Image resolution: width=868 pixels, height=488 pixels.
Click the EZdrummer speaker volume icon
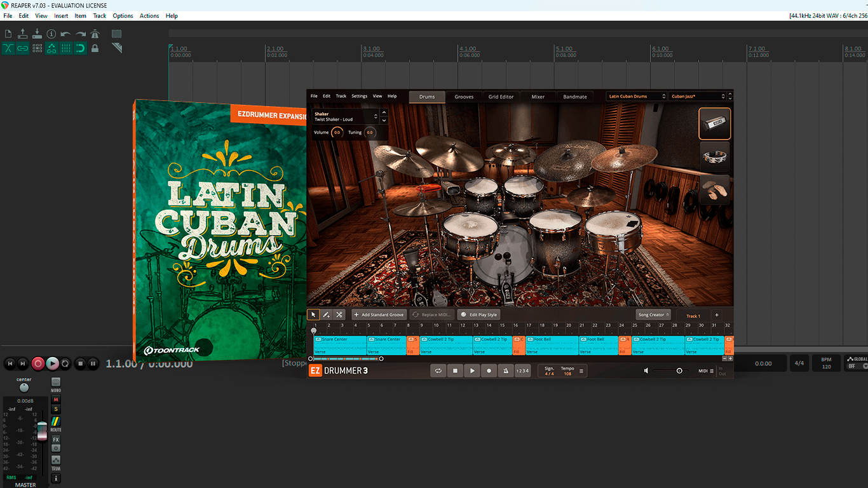click(x=646, y=370)
